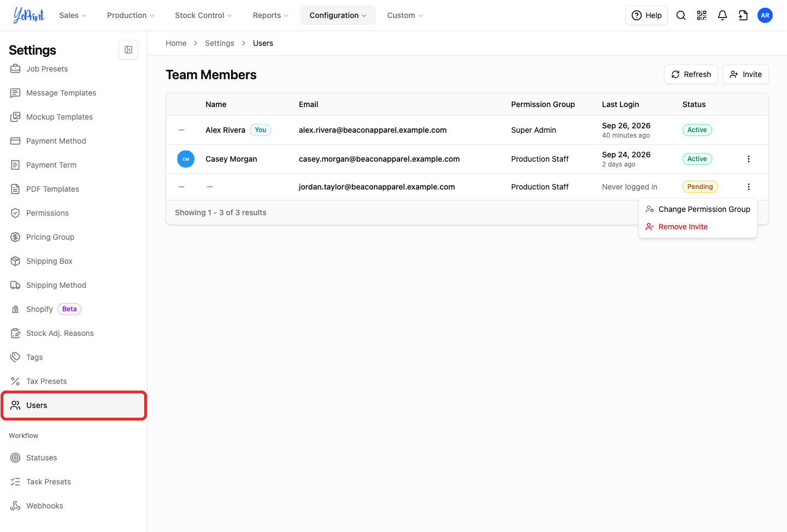Open Tax Presets settings

(x=74, y=381)
